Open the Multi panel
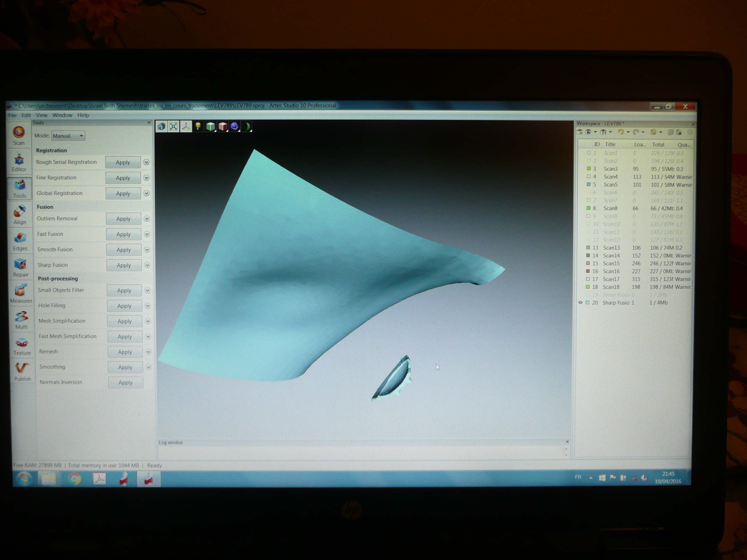The image size is (747, 560). [x=21, y=320]
